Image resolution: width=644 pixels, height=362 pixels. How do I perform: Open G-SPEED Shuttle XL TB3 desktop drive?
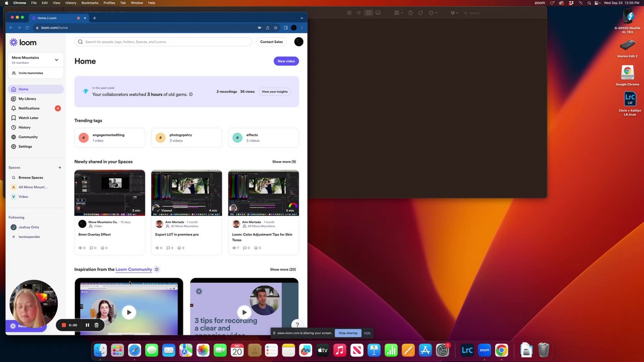(627, 21)
